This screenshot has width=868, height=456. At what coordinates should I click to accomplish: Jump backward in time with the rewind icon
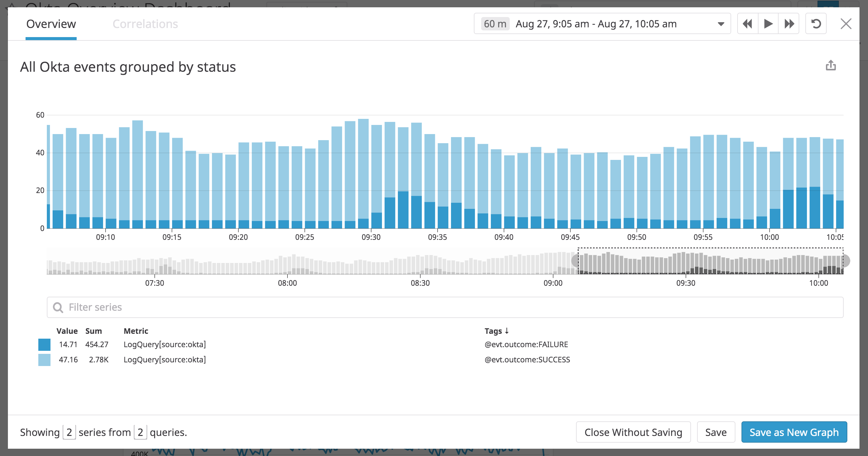point(747,24)
